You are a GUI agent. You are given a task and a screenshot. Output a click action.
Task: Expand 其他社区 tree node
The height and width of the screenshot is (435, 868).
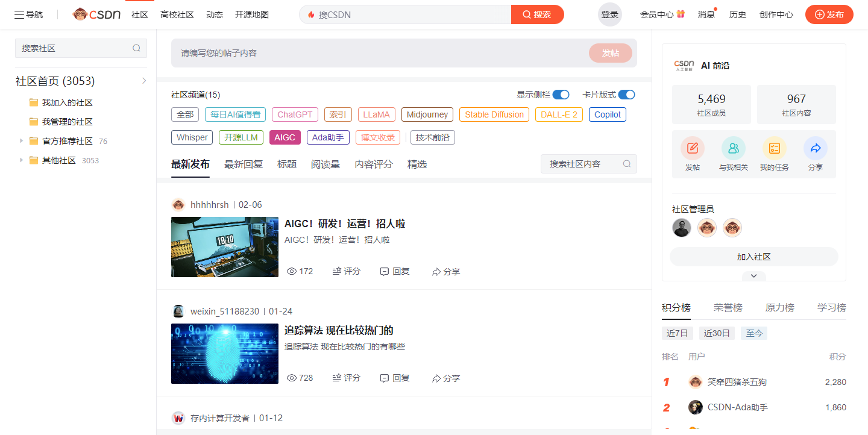coord(21,160)
